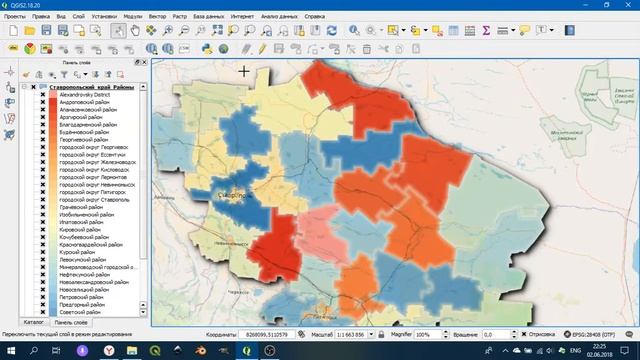Image resolution: width=640 pixels, height=360 pixels.
Task: Click the blue book help icon
Action: (x=570, y=31)
